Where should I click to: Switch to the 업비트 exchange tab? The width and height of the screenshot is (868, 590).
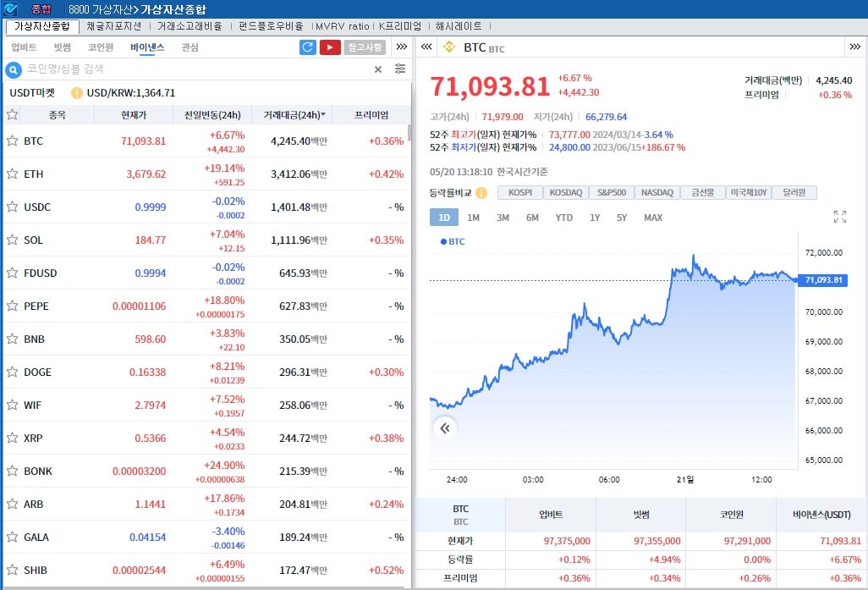point(24,47)
